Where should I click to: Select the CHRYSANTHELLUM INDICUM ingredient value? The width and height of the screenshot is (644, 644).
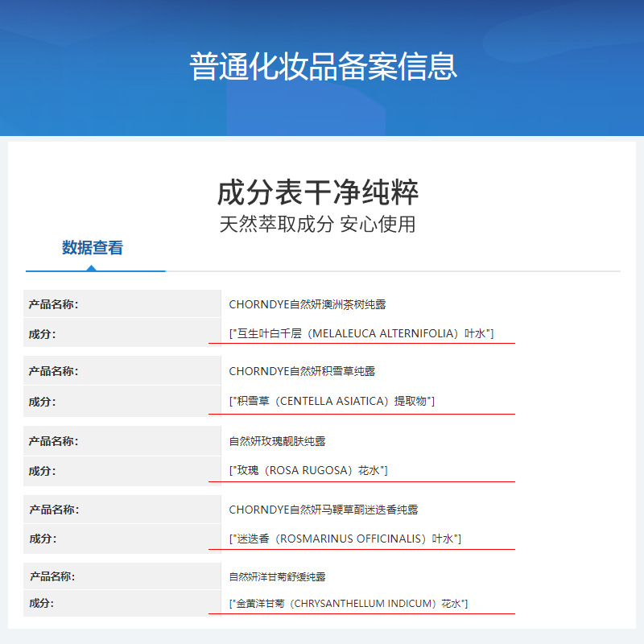tap(349, 603)
